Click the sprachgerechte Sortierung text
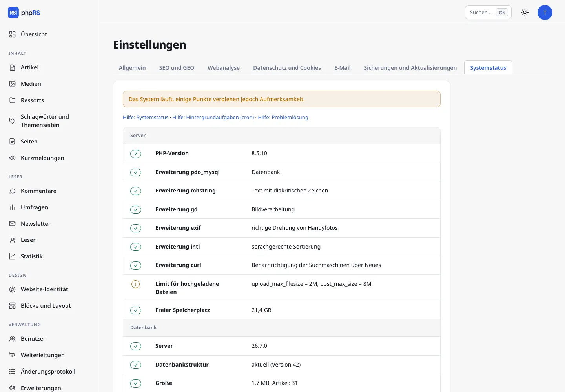This screenshot has width=565, height=392. pos(286,247)
